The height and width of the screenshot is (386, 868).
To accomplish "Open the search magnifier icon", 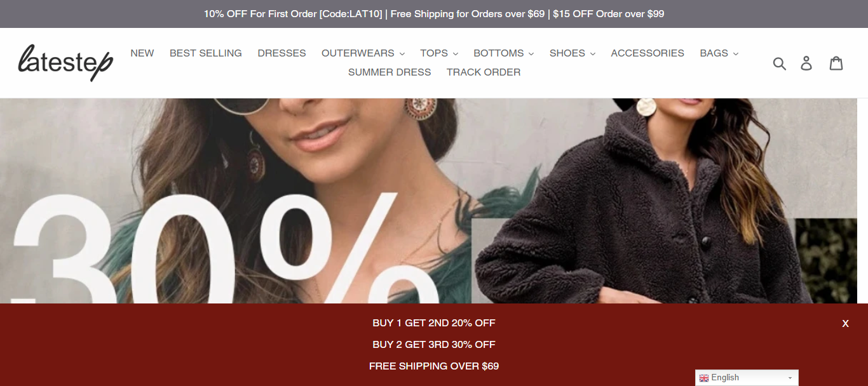I will [x=779, y=63].
